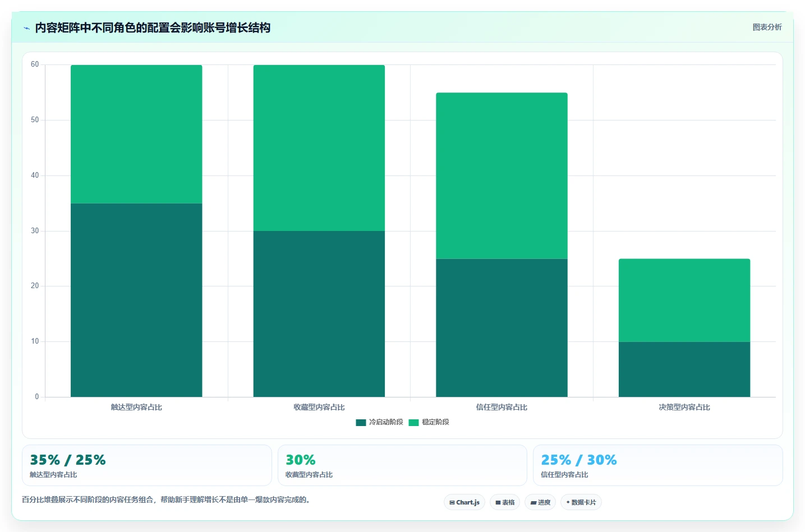Click y-axis value 30
The width and height of the screenshot is (805, 532).
point(35,231)
